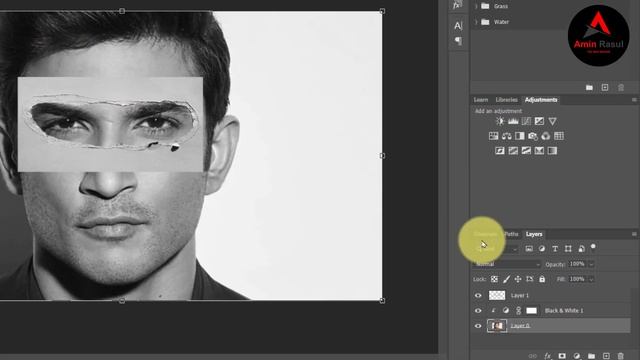640x360 pixels.
Task: Add an Invert adjustment
Action: (500, 151)
